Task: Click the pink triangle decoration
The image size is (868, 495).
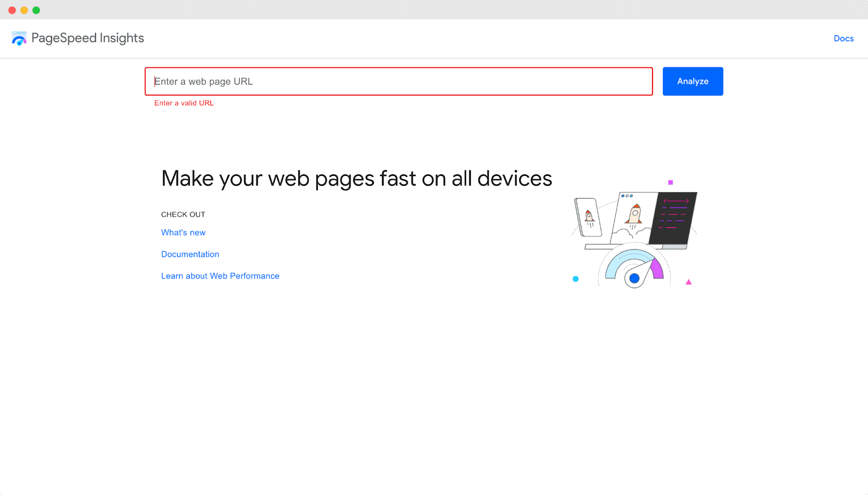Action: (x=688, y=282)
